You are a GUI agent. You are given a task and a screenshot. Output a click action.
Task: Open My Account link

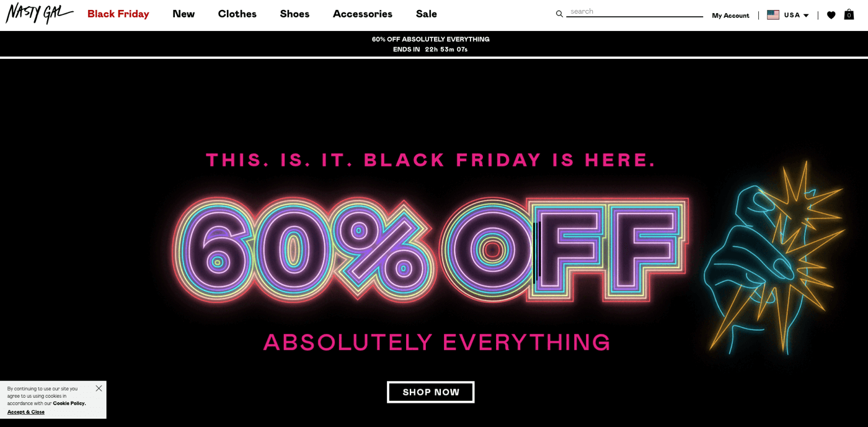[x=730, y=16]
